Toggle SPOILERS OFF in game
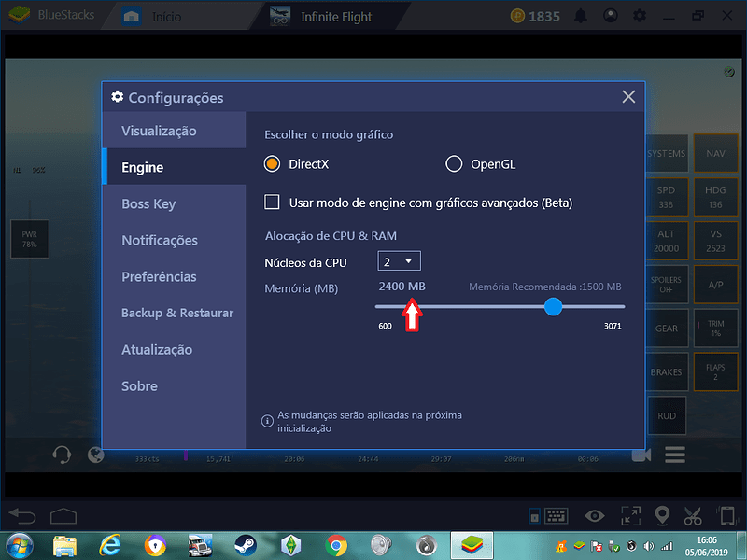This screenshot has height=560, width=747. click(667, 285)
